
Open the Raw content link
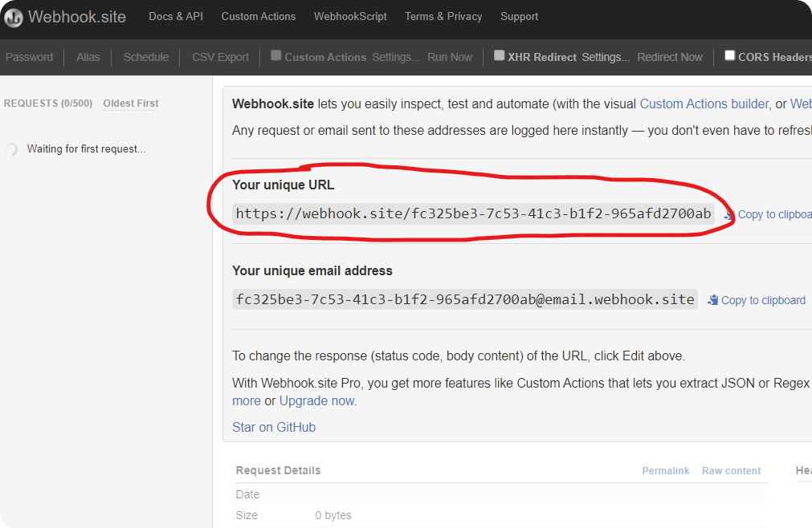click(731, 470)
